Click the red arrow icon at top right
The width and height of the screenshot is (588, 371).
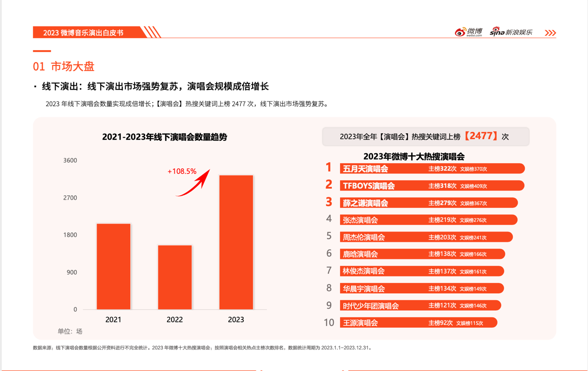tap(551, 32)
